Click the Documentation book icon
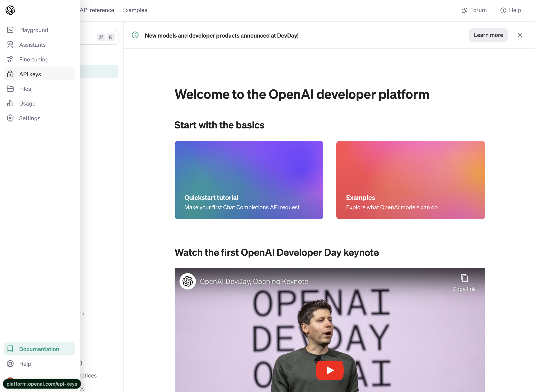Screen dimensions: 535x392 pos(10,349)
